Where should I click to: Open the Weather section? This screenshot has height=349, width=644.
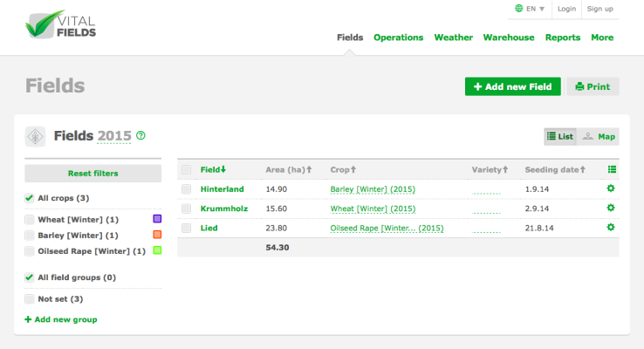(454, 38)
